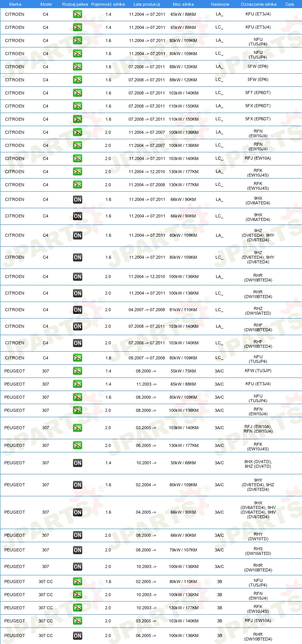Click the Opis column header
Screen dimensions: 302x644
[290, 4]
